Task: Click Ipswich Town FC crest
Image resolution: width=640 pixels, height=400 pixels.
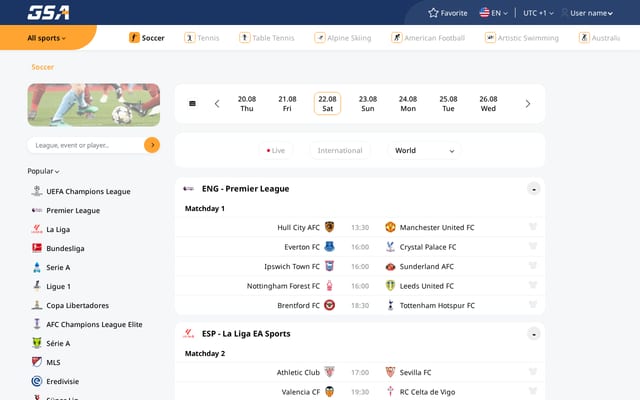Action: (x=329, y=266)
